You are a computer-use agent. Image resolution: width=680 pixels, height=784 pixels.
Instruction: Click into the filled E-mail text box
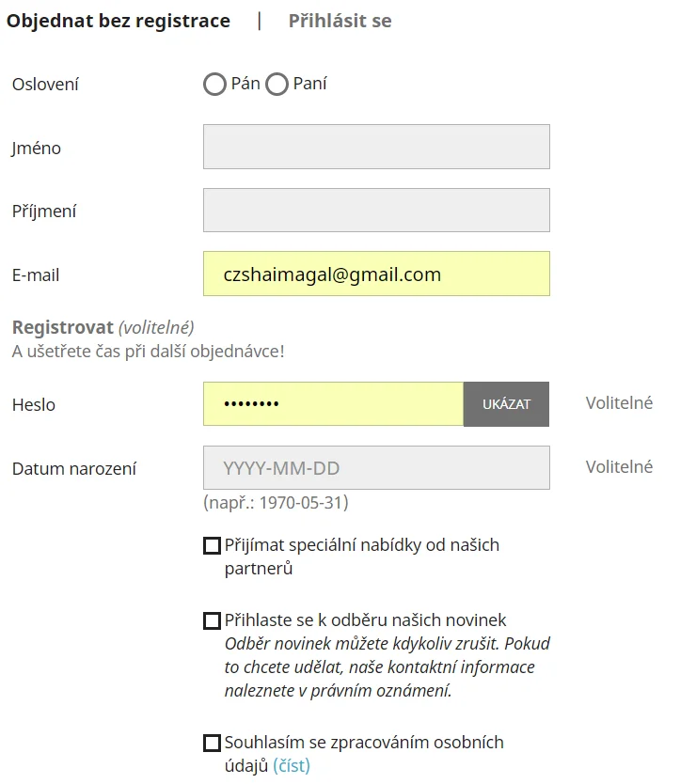[x=376, y=274]
